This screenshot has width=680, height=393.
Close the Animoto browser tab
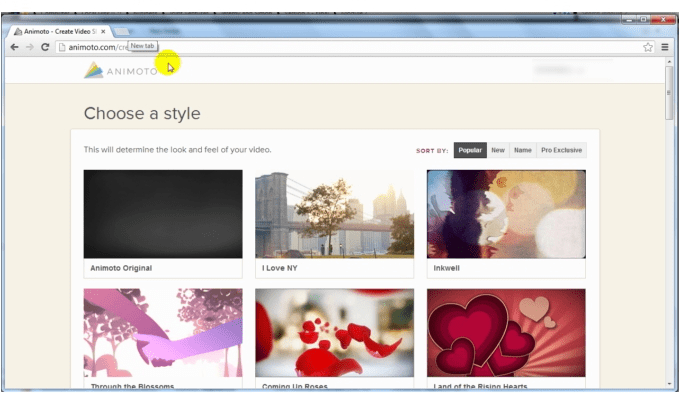pos(103,31)
